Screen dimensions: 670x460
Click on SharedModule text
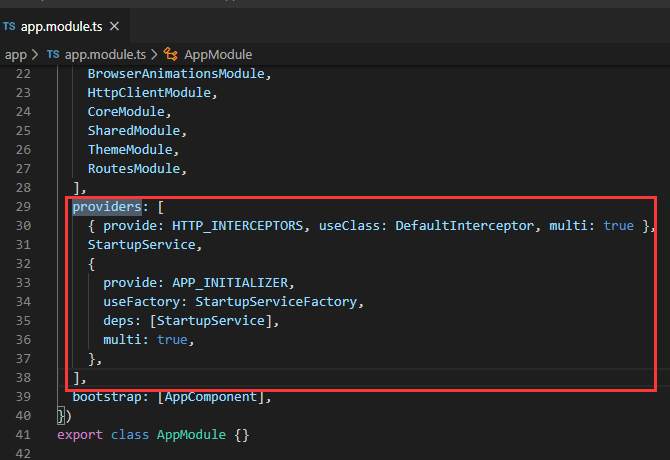(x=134, y=130)
